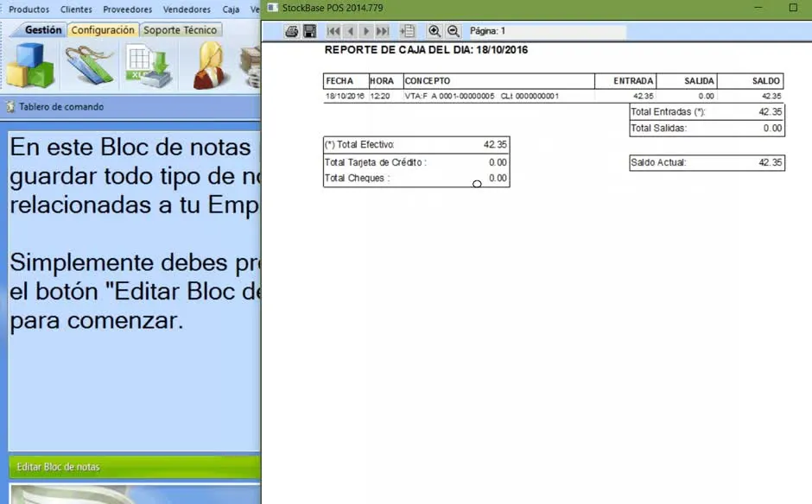Screen dimensions: 812x504
Task: Save the report using the floppy disk icon
Action: 309,31
